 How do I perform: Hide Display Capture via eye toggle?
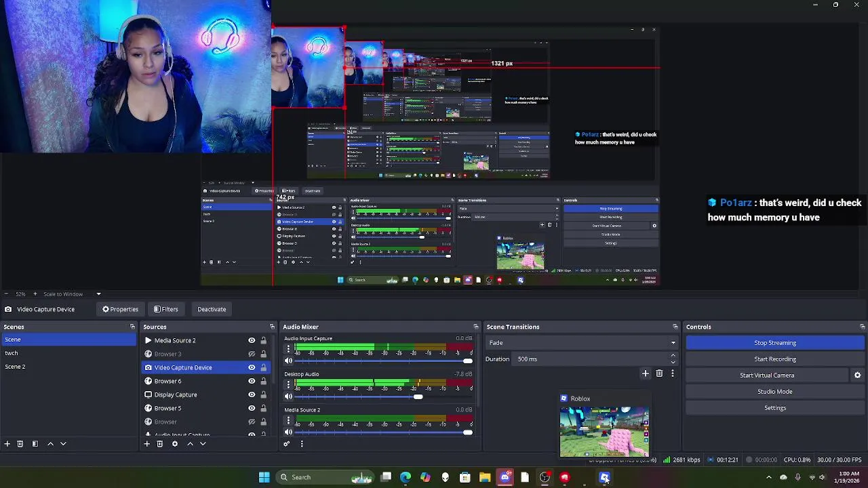[252, 394]
